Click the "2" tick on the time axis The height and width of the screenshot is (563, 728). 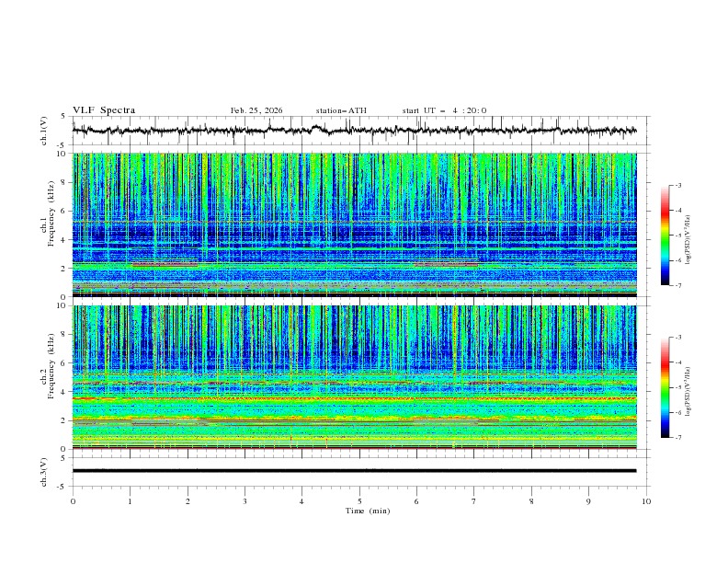click(188, 501)
